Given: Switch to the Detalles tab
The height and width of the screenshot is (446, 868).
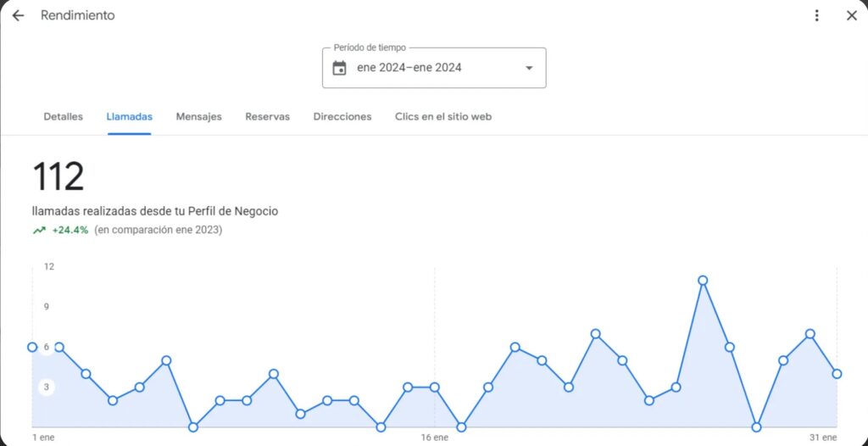Looking at the screenshot, I should click(x=63, y=117).
